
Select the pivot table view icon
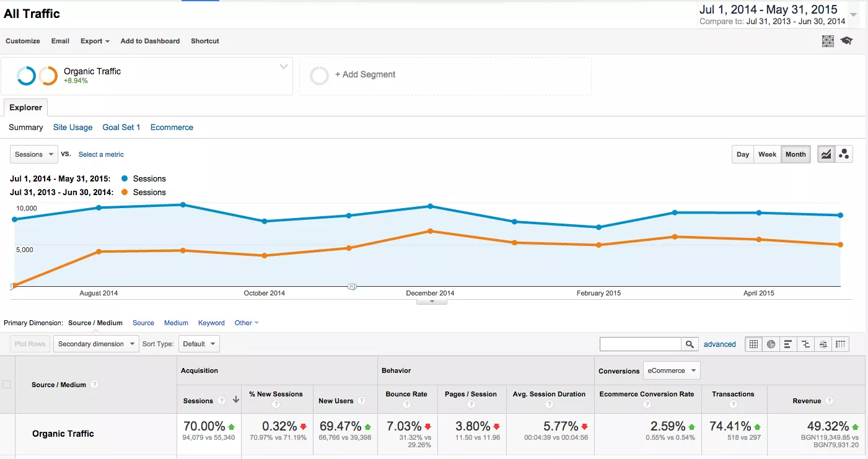pyautogui.click(x=840, y=344)
